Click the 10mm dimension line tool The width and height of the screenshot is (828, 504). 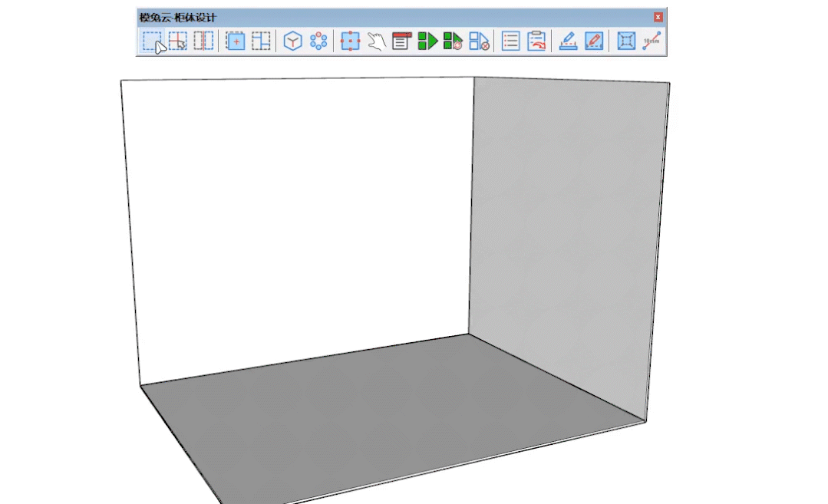point(652,41)
